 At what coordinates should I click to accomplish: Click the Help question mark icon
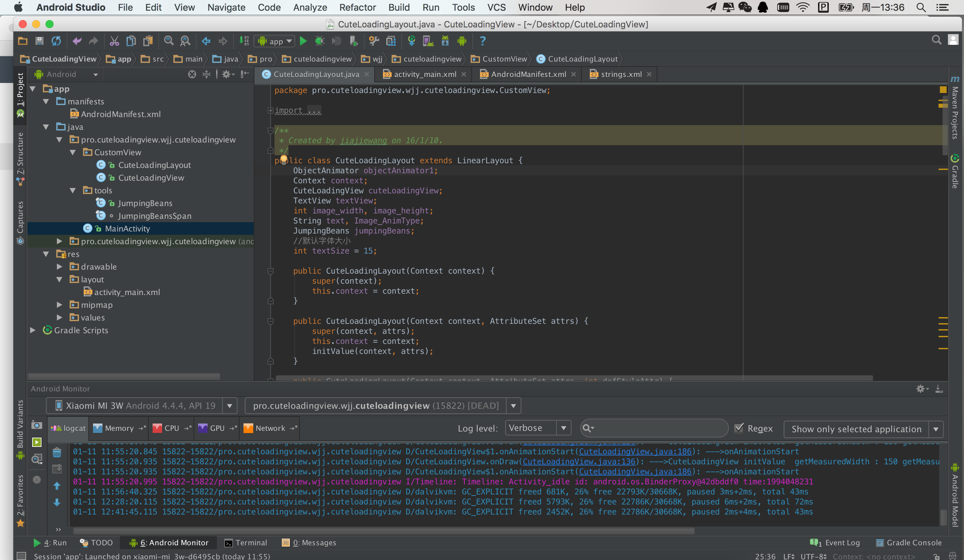482,41
